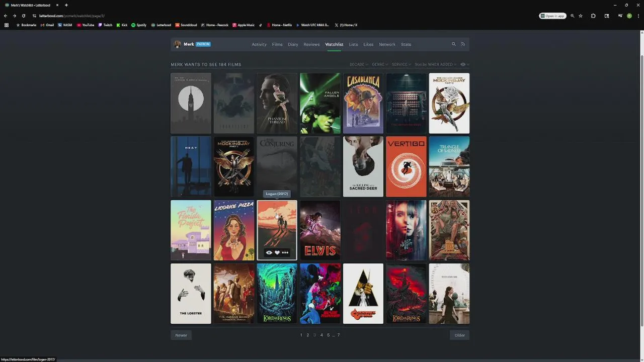Open the Apple Music bookmark
Image resolution: width=644 pixels, height=362 pixels.
(x=244, y=25)
